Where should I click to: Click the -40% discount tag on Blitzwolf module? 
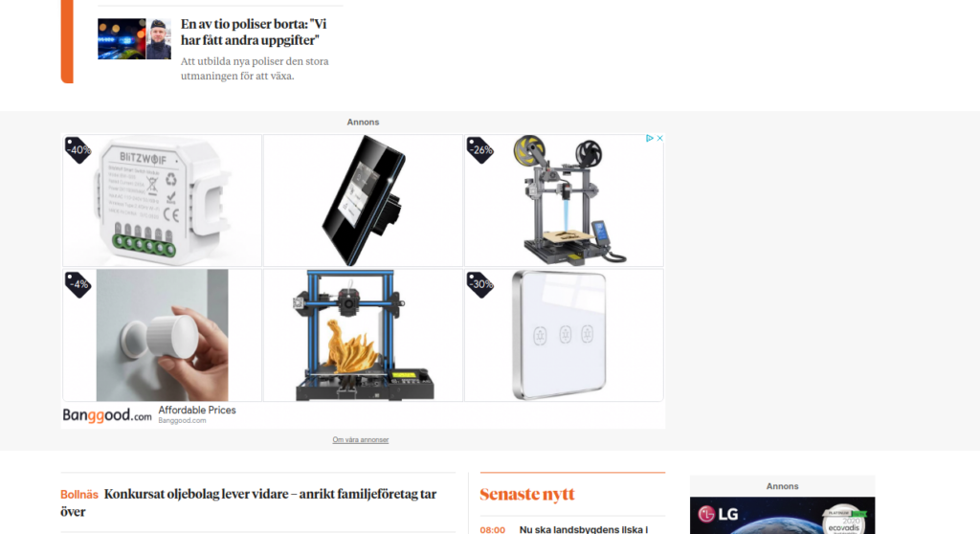click(x=78, y=150)
